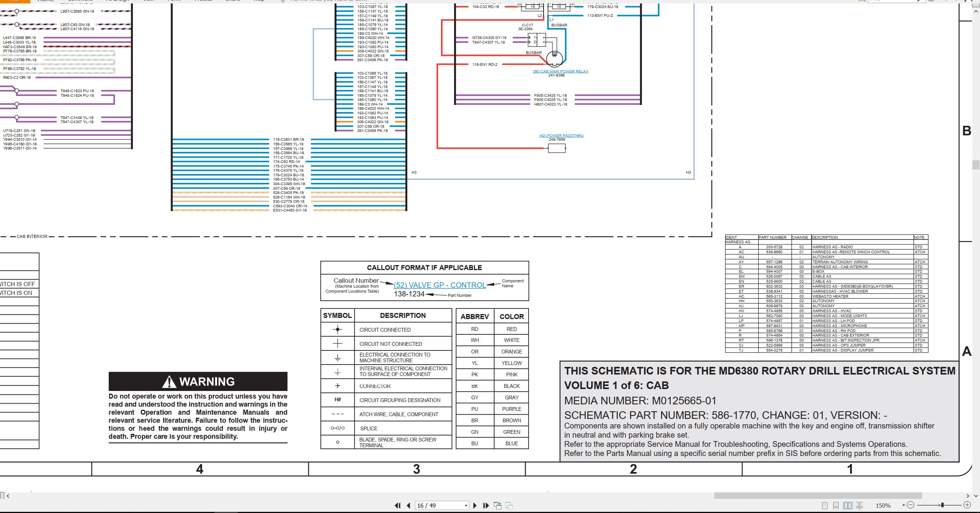The height and width of the screenshot is (513, 980).
Task: Click the zoom slider handle
Action: click(942, 505)
